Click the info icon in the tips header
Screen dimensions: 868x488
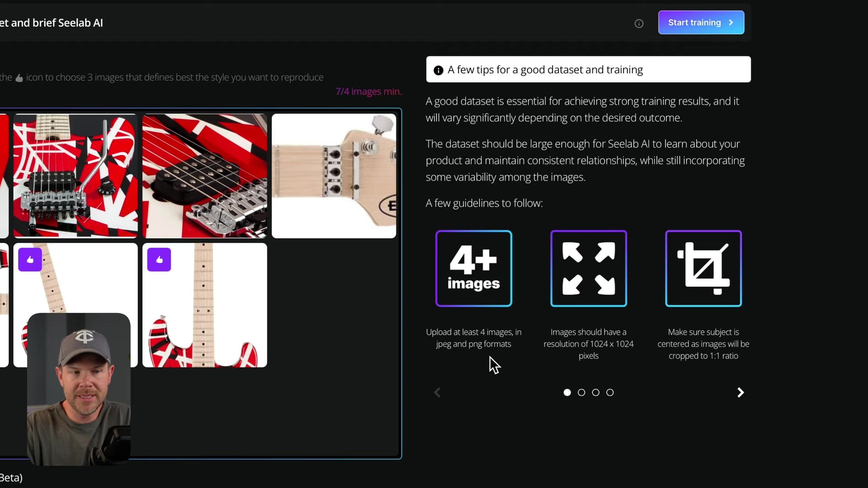438,70
